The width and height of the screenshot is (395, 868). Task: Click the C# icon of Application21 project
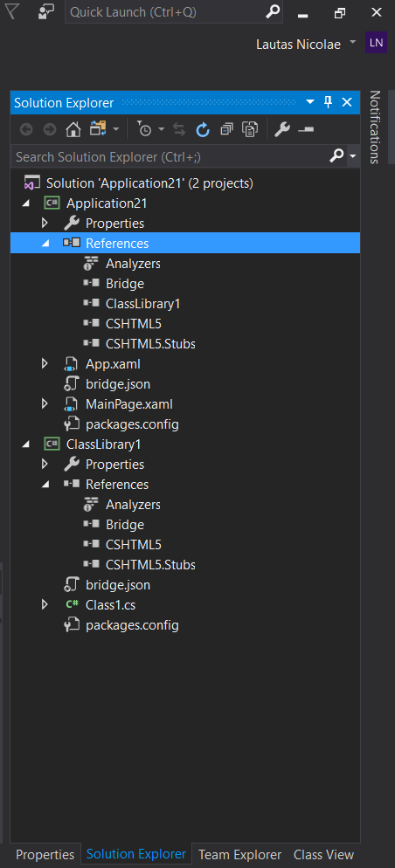pyautogui.click(x=52, y=203)
